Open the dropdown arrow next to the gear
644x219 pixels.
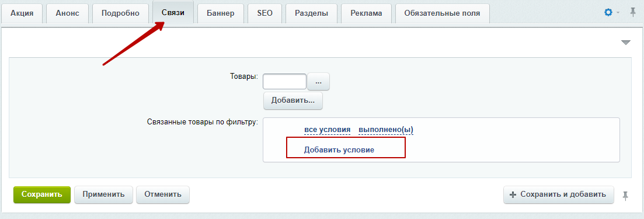[618, 13]
